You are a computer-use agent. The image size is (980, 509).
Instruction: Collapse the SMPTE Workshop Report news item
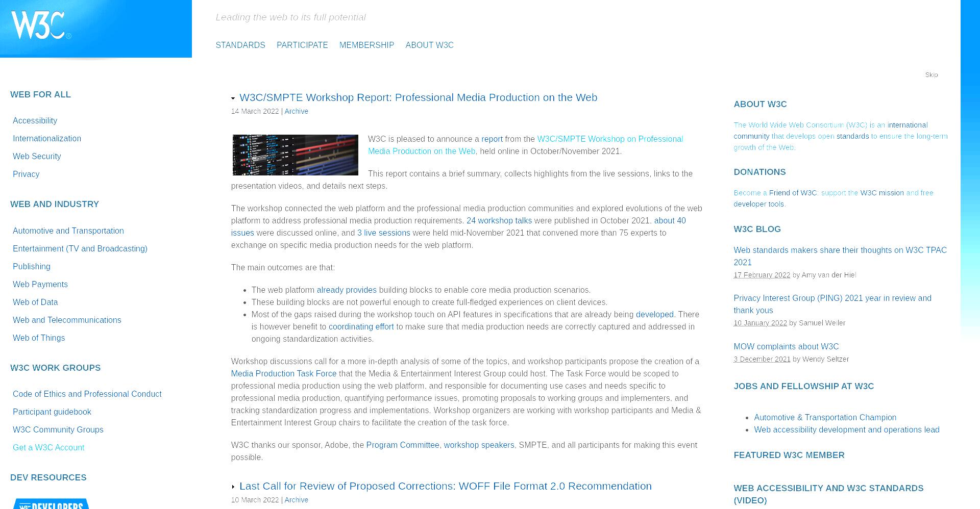pyautogui.click(x=233, y=98)
